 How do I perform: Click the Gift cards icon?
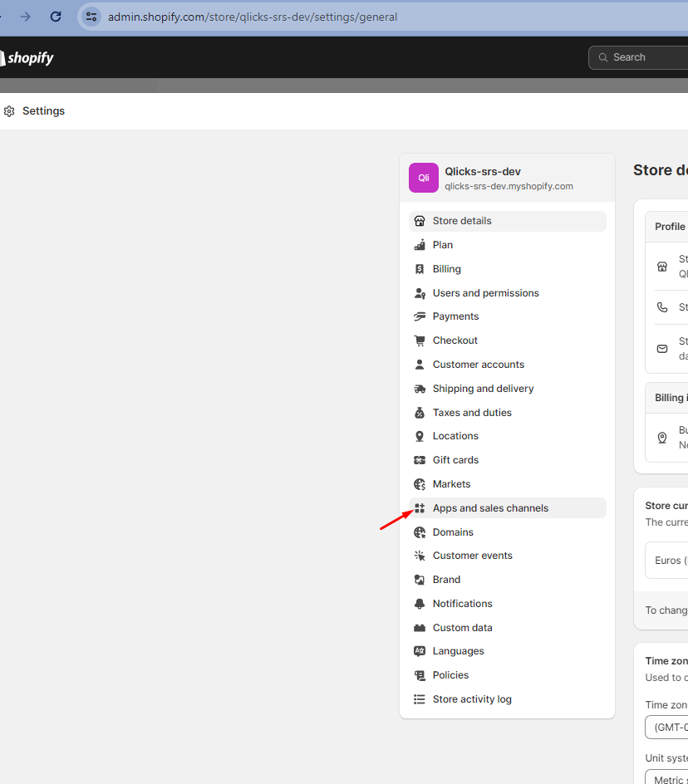click(420, 460)
